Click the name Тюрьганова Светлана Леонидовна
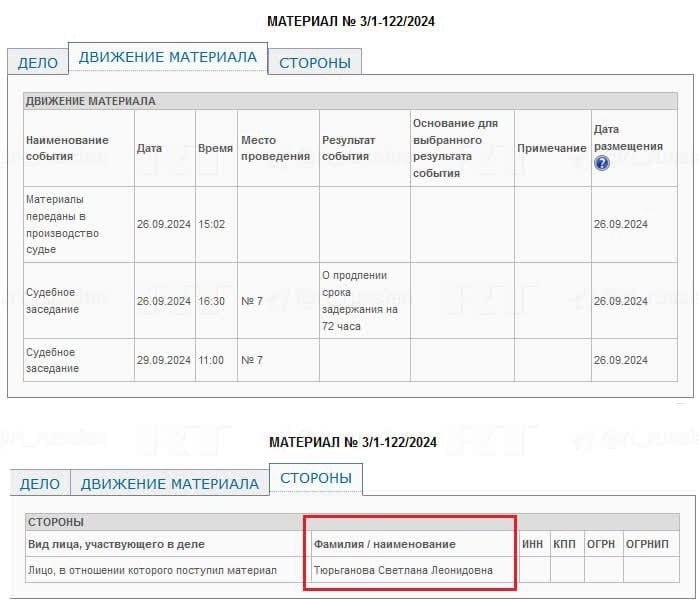Image resolution: width=699 pixels, height=600 pixels. coord(404,569)
